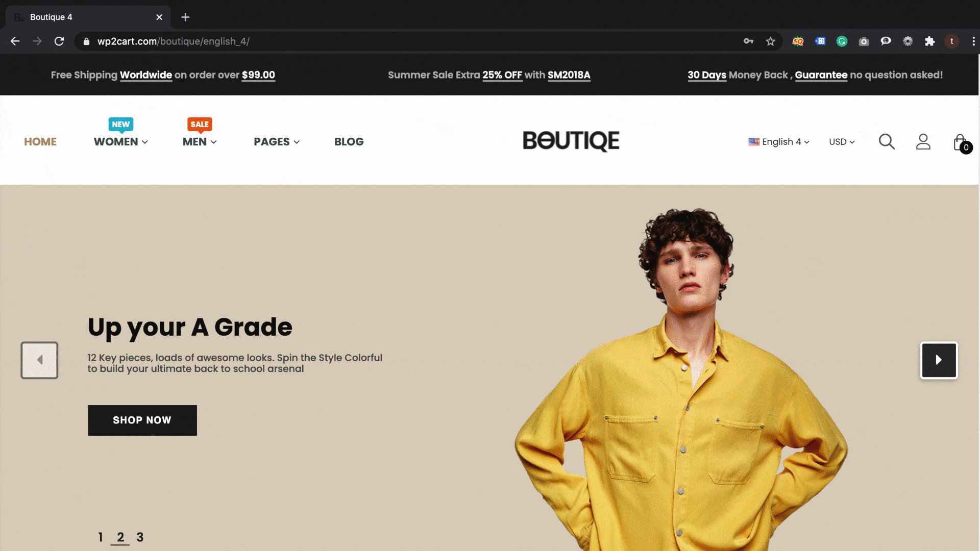Screen dimensions: 980x551
Task: Open the browser extensions puzzle icon
Action: 929,41
